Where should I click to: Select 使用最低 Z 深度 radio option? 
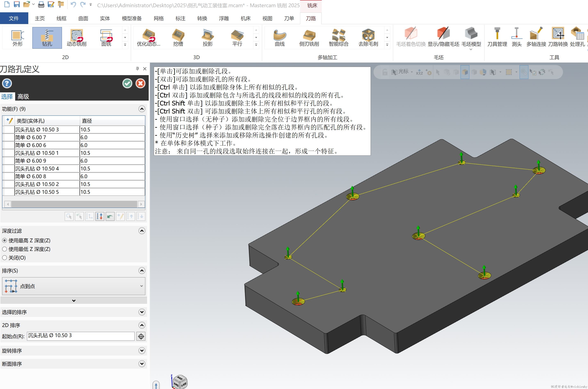pos(5,249)
